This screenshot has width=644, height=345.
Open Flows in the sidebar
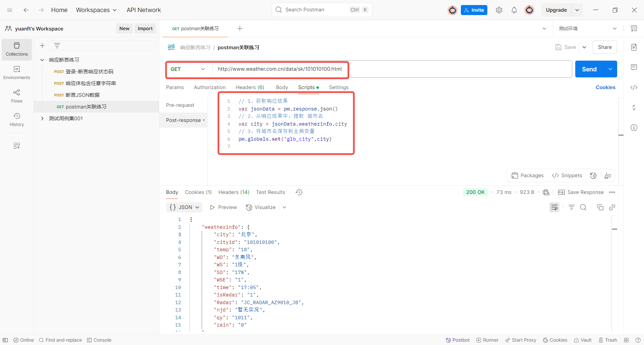coord(17,96)
